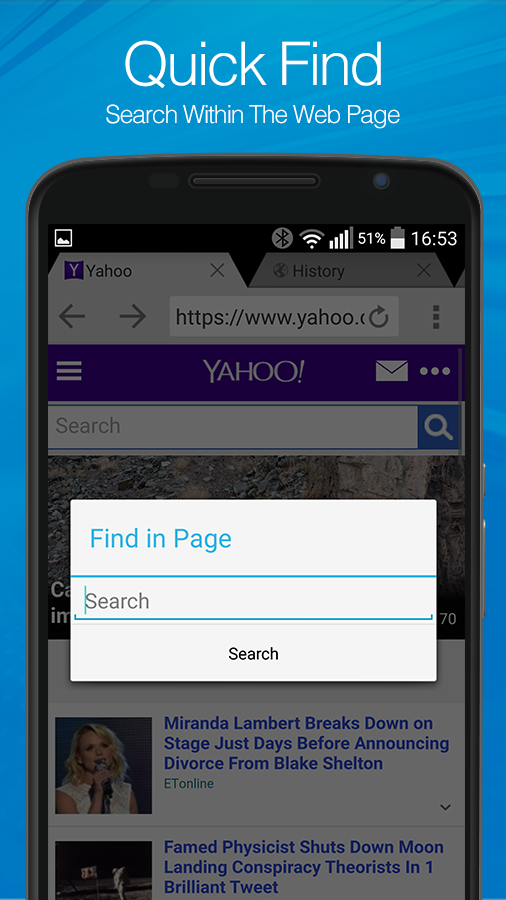
Task: Tap the browser back arrow
Action: [x=72, y=317]
